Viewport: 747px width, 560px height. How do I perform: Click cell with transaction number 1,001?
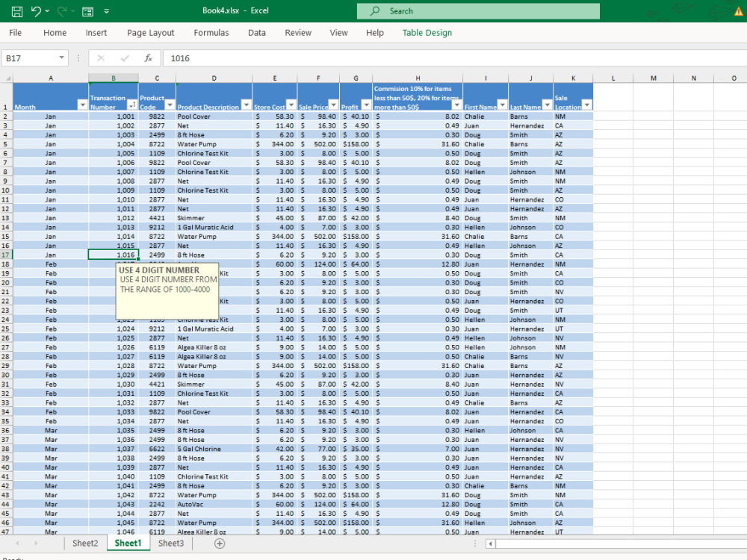coord(114,116)
